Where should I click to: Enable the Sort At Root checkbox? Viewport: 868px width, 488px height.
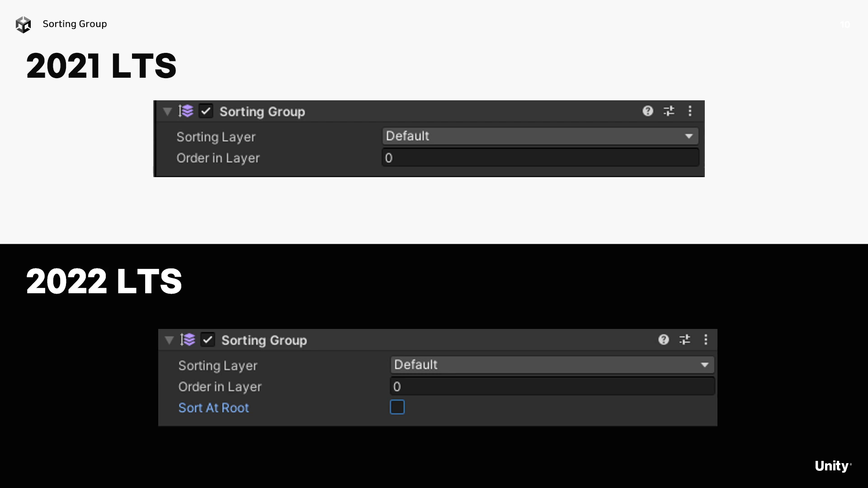tap(397, 407)
